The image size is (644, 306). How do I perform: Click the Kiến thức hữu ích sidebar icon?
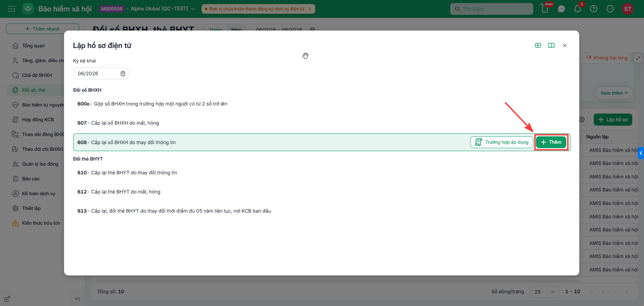(x=15, y=223)
